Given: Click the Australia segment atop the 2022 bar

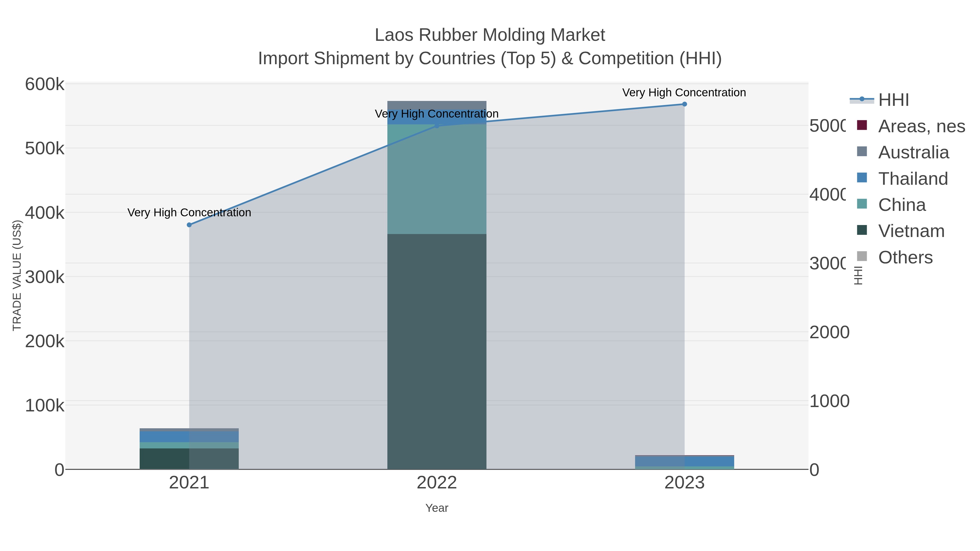Looking at the screenshot, I should (x=437, y=105).
